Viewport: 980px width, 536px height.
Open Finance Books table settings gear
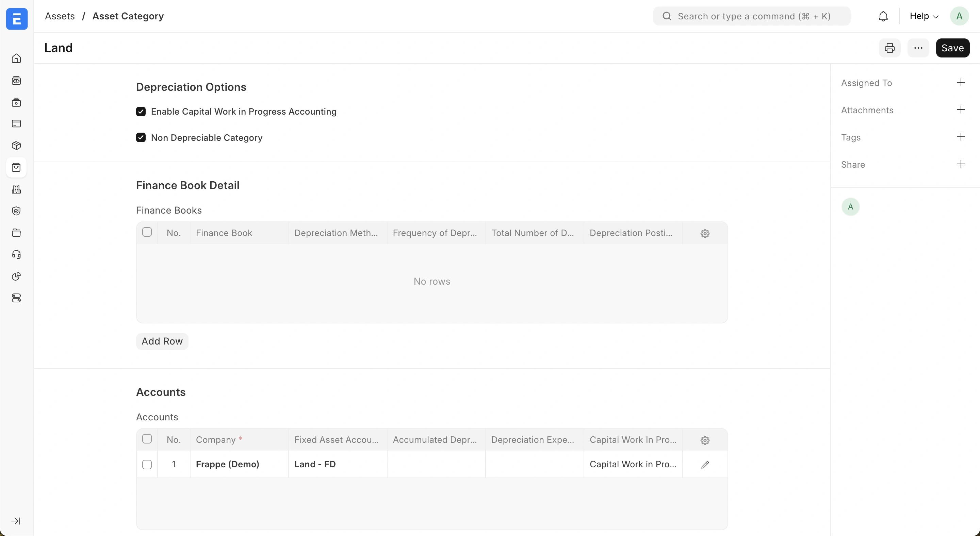(x=705, y=233)
